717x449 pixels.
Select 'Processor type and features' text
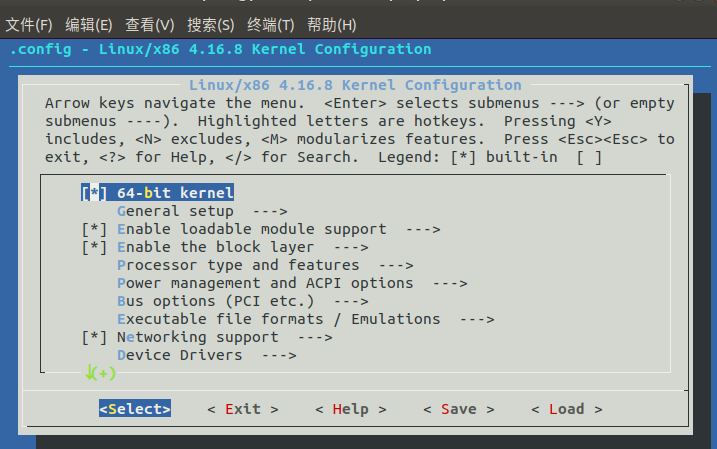tap(238, 265)
